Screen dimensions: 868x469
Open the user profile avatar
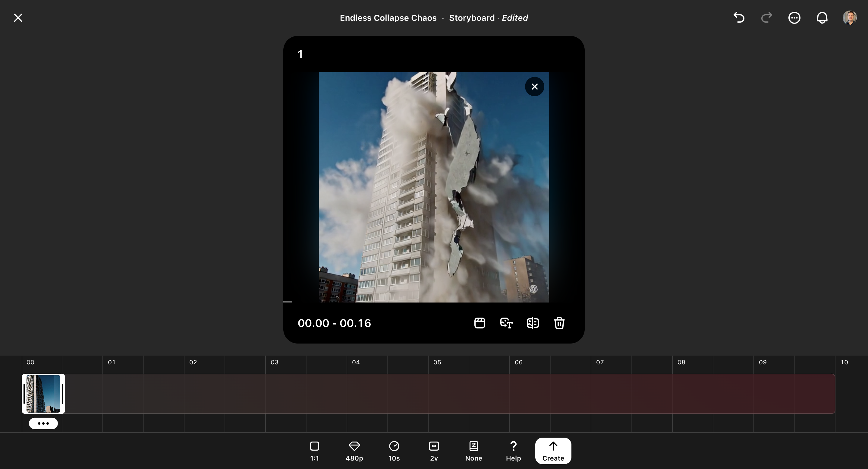[850, 17]
